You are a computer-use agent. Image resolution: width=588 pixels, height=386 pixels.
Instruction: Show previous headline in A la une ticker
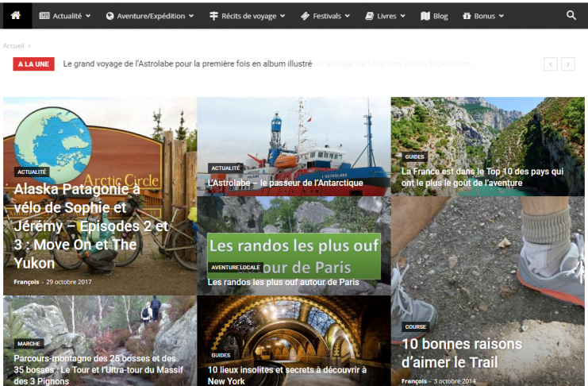pos(551,64)
